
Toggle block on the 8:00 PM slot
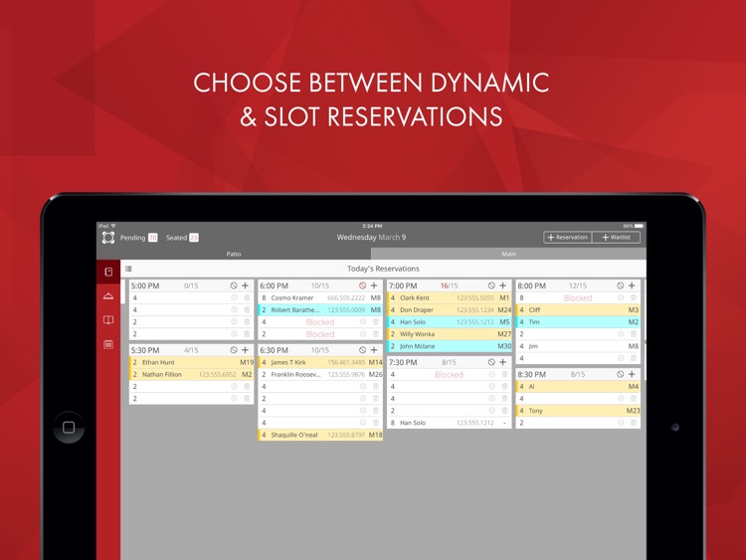click(x=621, y=285)
